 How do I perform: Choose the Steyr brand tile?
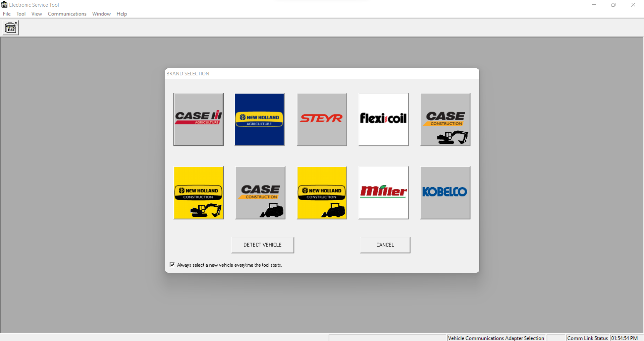[322, 119]
